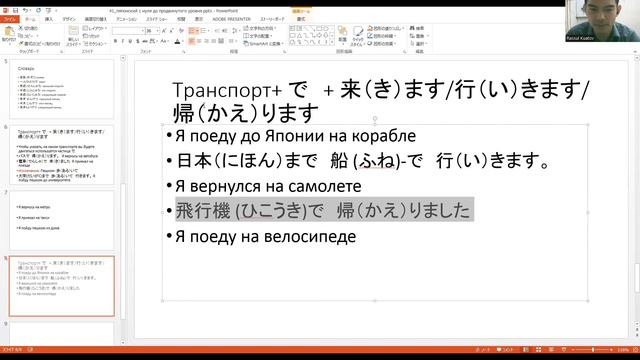Screen dimensions: 640x360
Task: Open Font dialog launcher arrow
Action: click(184, 52)
